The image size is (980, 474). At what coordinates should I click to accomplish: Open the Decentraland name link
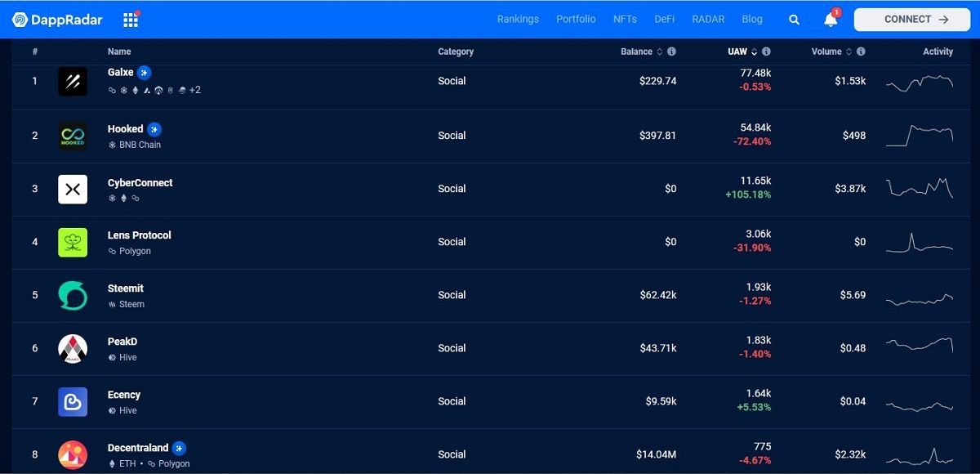tap(138, 448)
